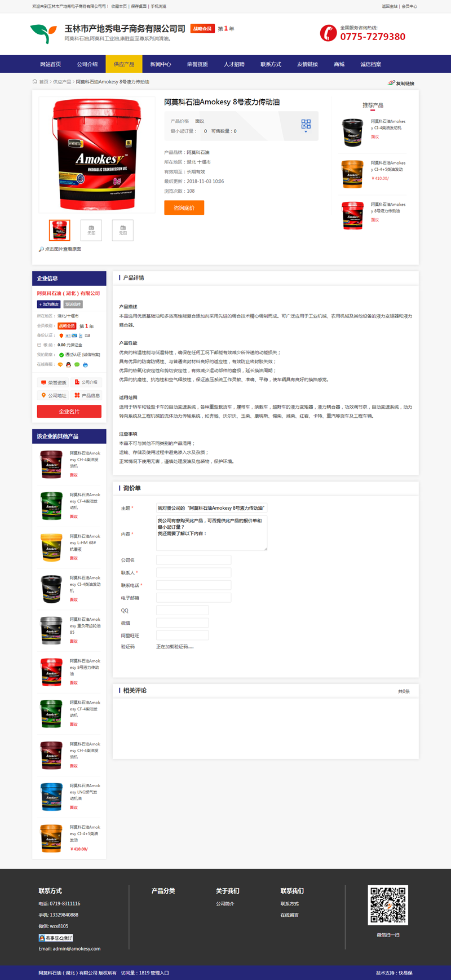Viewport: 451px width, 980px height.
Task: Click 返回主站 top link
Action: pyautogui.click(x=390, y=6)
